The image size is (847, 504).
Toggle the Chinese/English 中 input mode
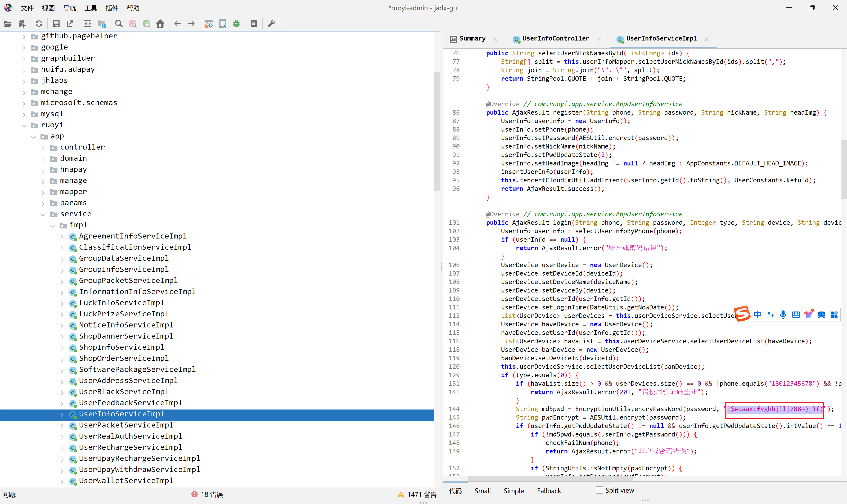click(758, 315)
